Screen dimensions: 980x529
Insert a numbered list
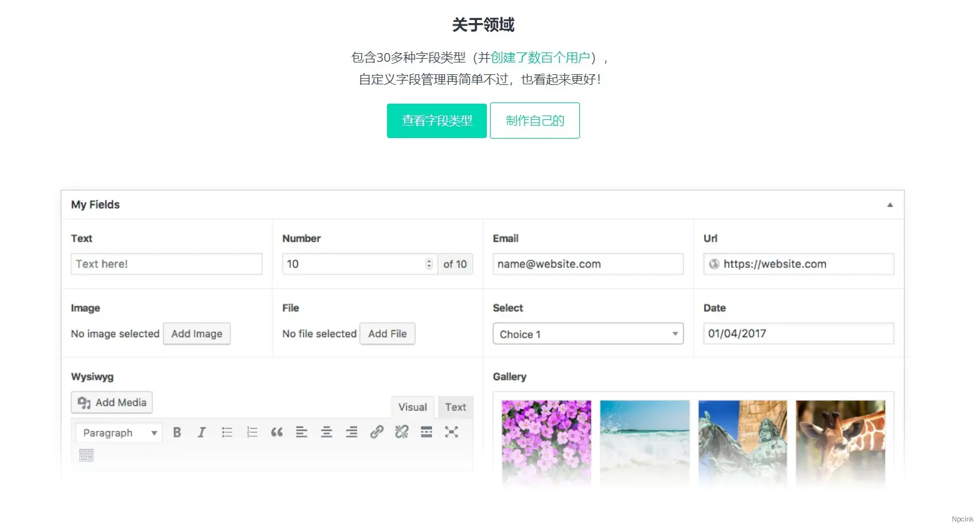[252, 432]
